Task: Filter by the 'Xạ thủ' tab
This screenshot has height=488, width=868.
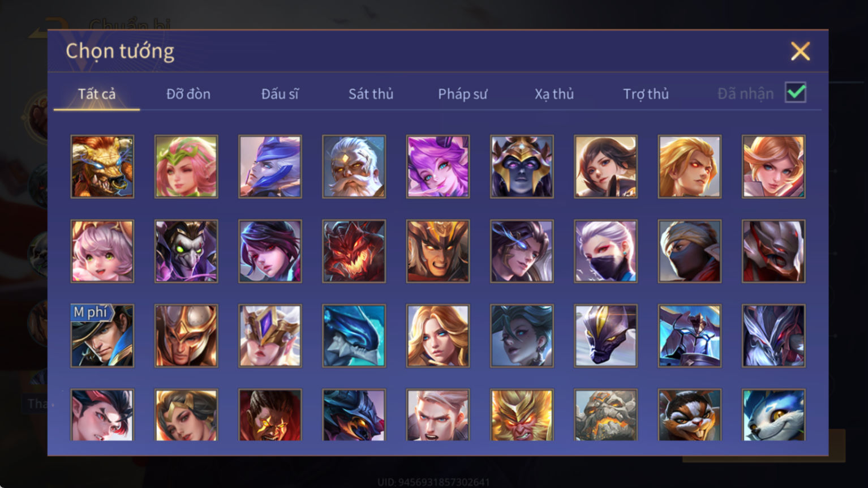Action: (554, 94)
